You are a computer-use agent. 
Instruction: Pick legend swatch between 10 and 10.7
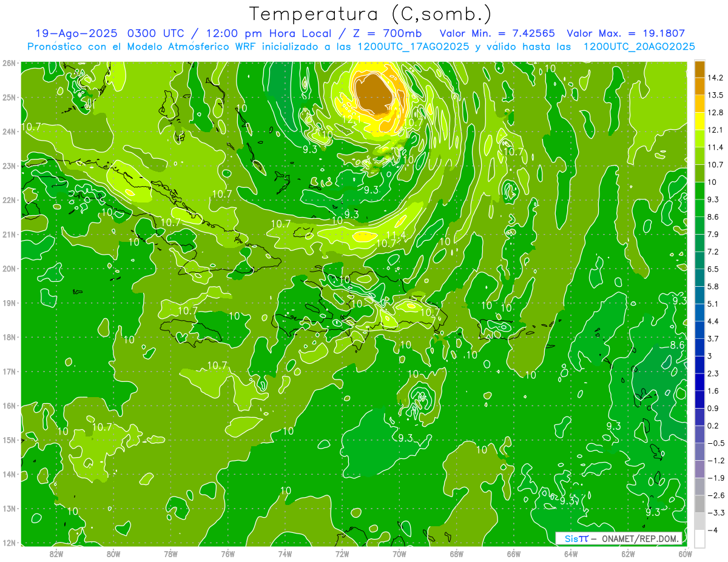tap(699, 173)
